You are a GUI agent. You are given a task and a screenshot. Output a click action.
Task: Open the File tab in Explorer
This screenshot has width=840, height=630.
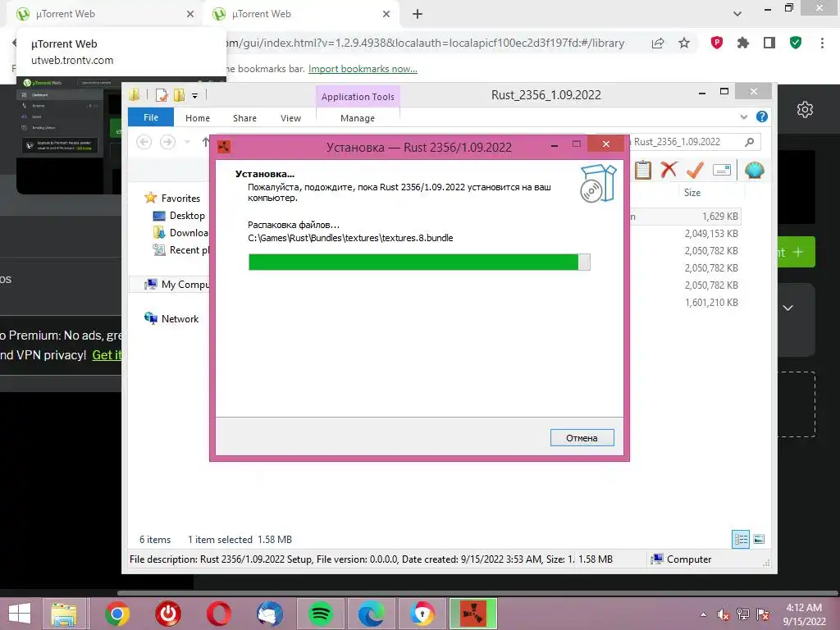click(151, 117)
